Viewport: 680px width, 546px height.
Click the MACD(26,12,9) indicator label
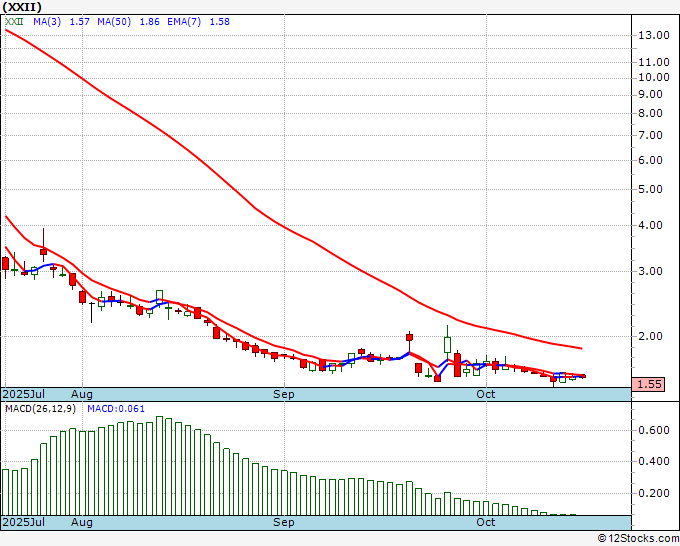(x=40, y=409)
